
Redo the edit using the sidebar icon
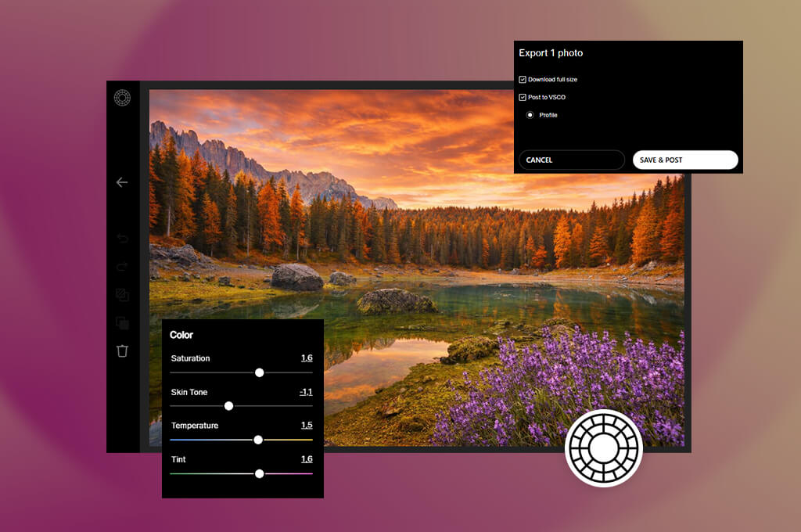[x=122, y=266]
